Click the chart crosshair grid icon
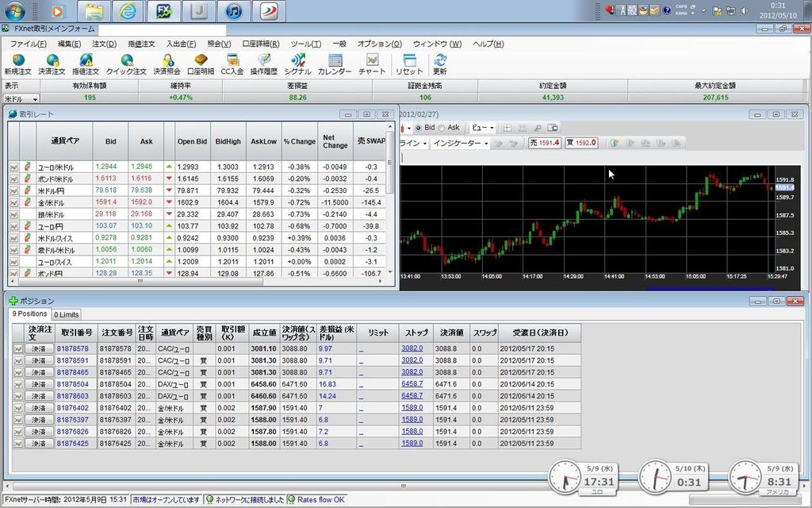This screenshot has width=812, height=508. click(x=507, y=128)
